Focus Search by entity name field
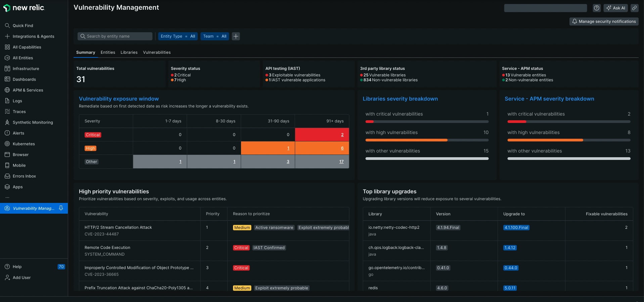644x302 pixels. pos(115,36)
